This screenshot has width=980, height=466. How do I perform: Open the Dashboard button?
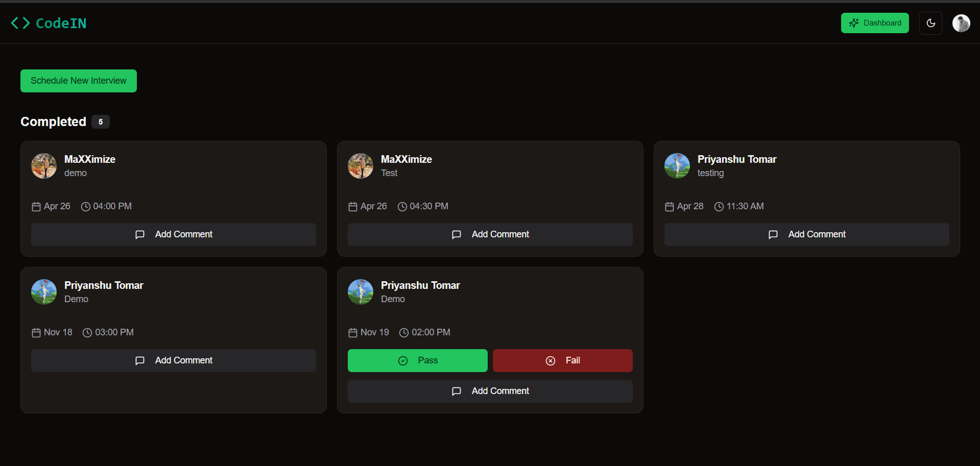(875, 23)
